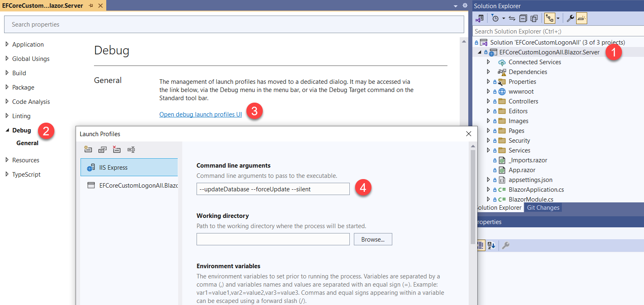Duplicate the selected launch profile

tap(102, 150)
